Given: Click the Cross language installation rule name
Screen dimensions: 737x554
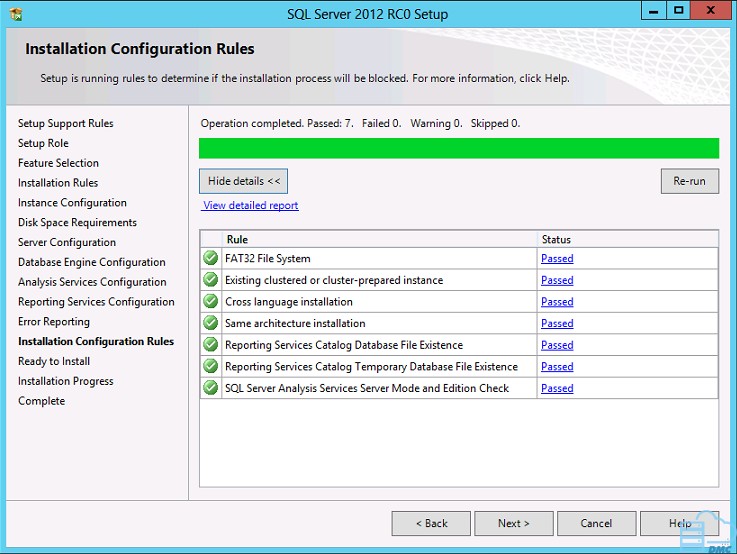Looking at the screenshot, I should pos(289,302).
